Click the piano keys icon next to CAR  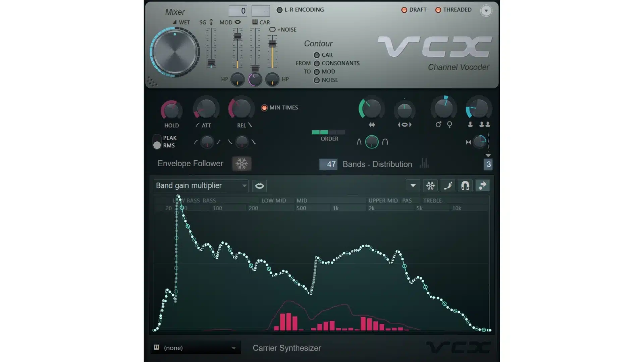point(255,22)
